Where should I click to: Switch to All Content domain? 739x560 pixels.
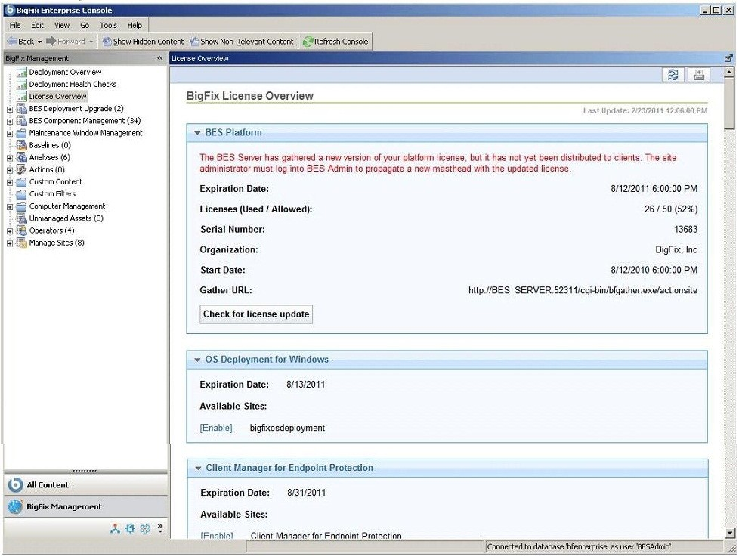click(x=86, y=485)
